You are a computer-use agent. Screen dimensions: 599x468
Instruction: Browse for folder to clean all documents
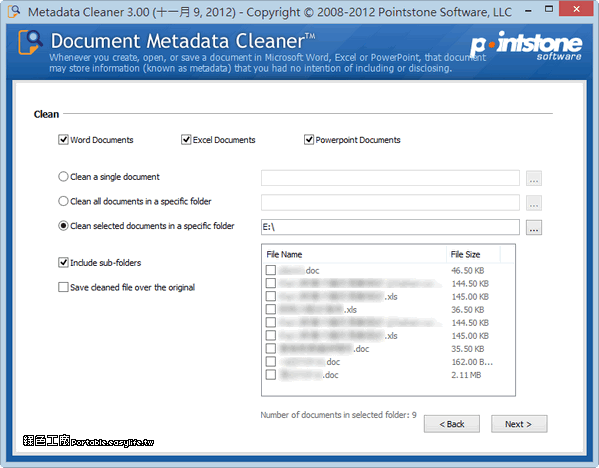tap(534, 203)
